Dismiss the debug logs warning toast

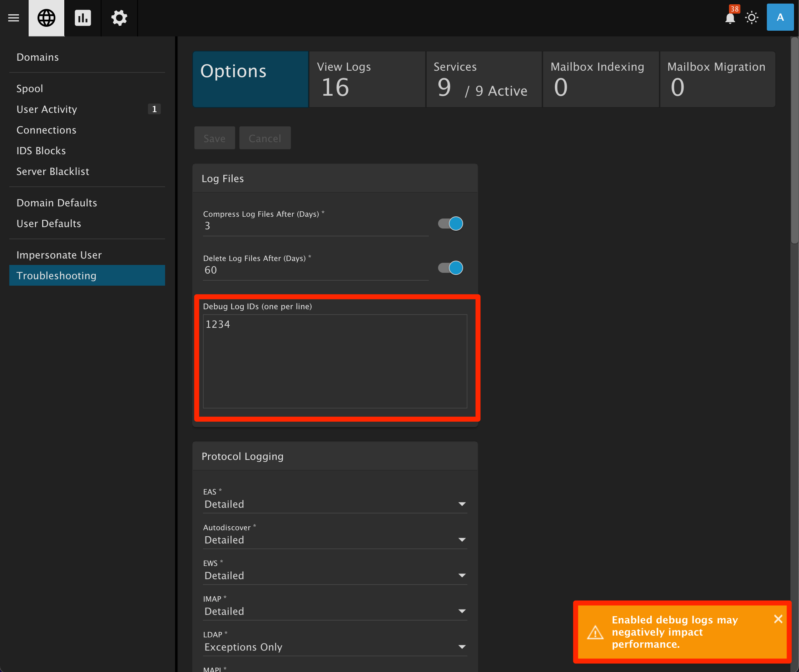(778, 619)
